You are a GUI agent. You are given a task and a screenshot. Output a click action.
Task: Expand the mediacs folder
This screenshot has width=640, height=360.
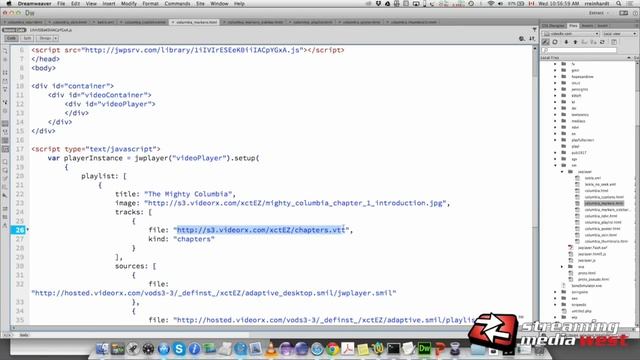pos(555,121)
